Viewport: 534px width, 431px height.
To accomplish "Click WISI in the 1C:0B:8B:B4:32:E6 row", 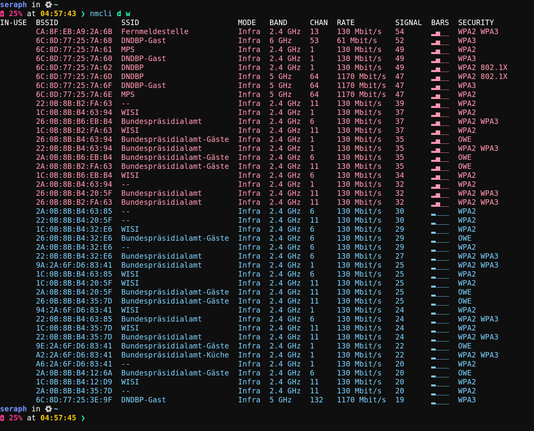I will pos(130,229).
